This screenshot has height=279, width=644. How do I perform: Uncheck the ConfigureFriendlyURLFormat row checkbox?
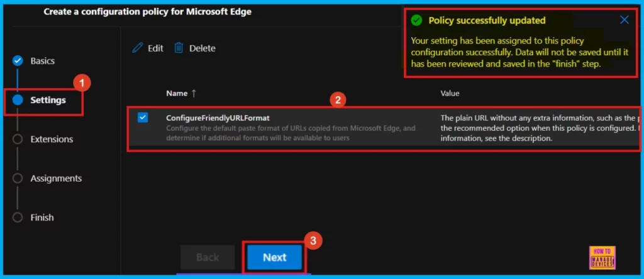tap(143, 118)
